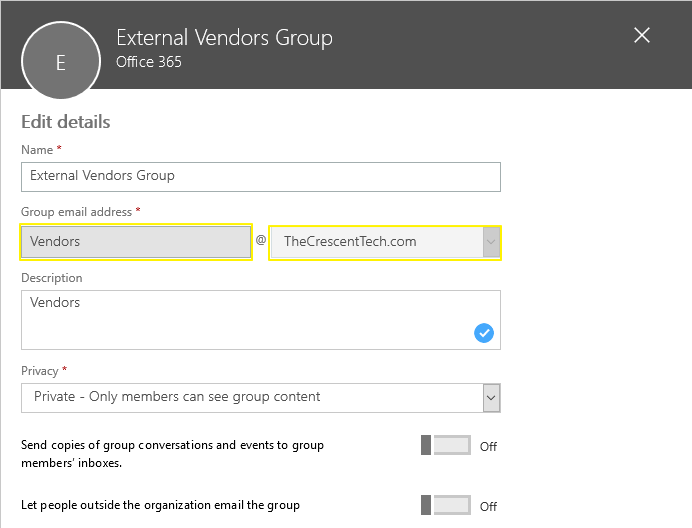Screen dimensions: 692x528
Task: Close the External Vendors Group panel
Action: (x=642, y=36)
